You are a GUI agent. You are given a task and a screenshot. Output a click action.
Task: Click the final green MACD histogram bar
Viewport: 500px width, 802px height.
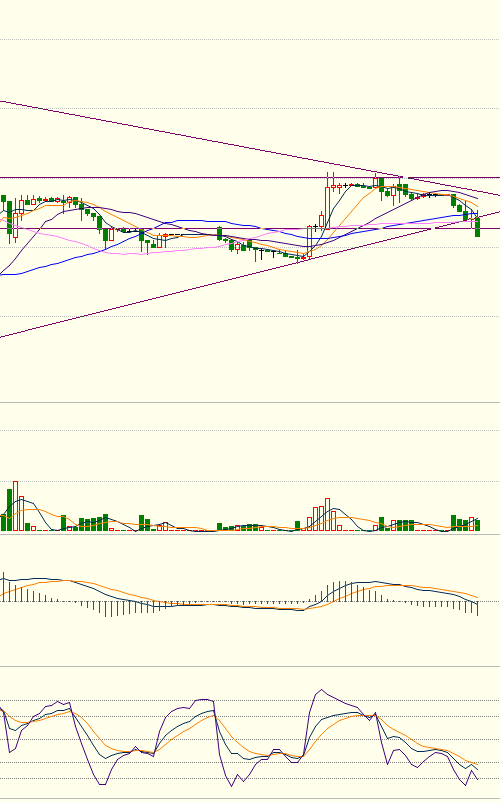coord(478,608)
